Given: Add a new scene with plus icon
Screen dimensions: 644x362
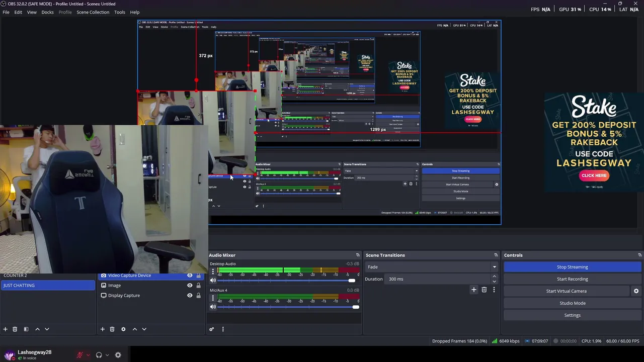Looking at the screenshot, I should click(6, 329).
